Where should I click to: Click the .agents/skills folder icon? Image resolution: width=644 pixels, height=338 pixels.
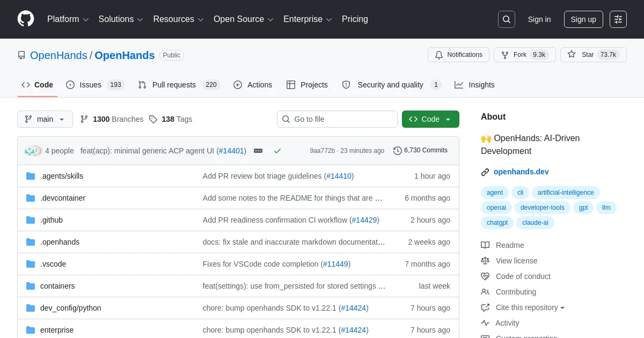pos(31,176)
